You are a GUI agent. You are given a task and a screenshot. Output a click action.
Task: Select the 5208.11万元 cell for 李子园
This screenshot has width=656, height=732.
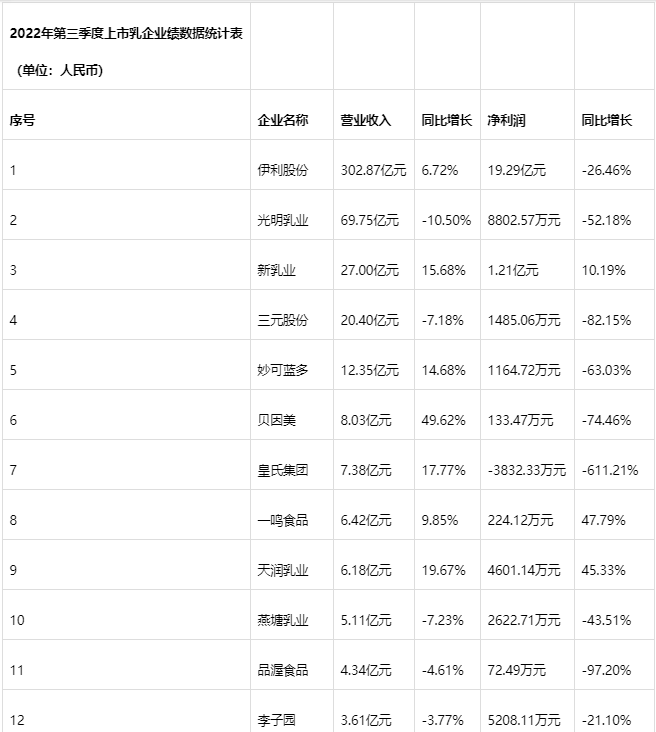527,711
